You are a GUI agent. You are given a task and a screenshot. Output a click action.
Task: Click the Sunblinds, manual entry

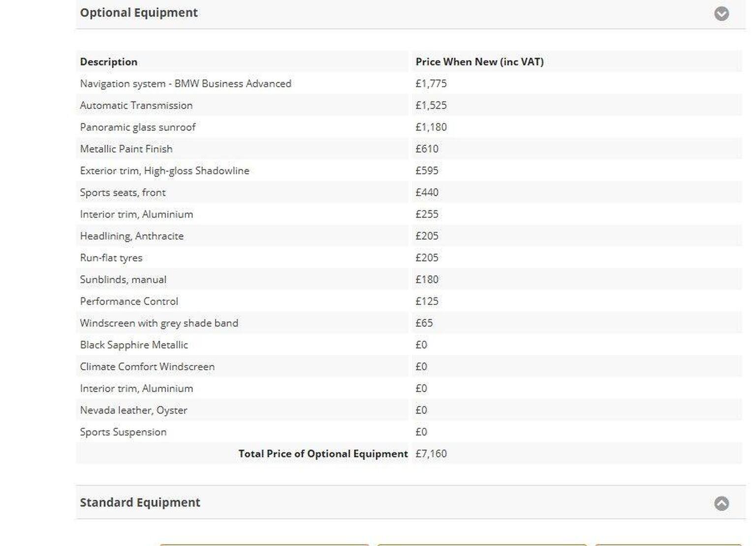click(x=123, y=280)
